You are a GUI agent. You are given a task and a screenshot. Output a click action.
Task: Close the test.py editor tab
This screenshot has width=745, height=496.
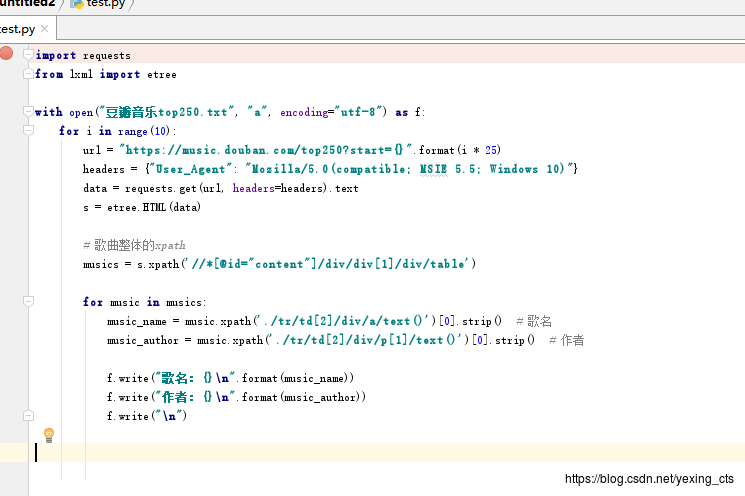(45, 29)
